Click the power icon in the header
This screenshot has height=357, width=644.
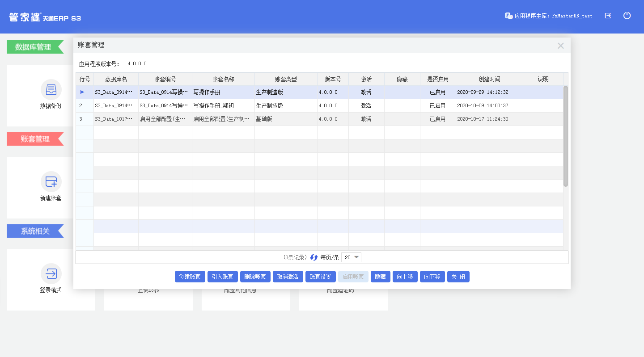tap(627, 16)
